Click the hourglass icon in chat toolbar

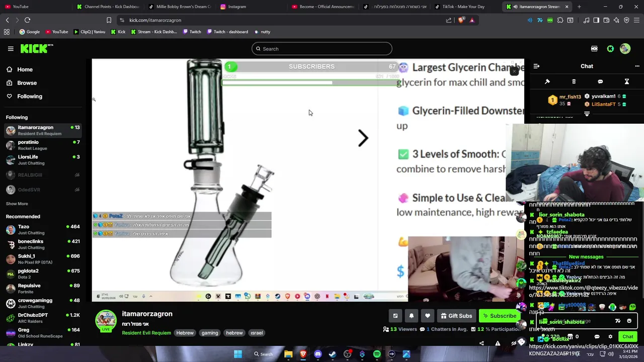[x=627, y=81]
